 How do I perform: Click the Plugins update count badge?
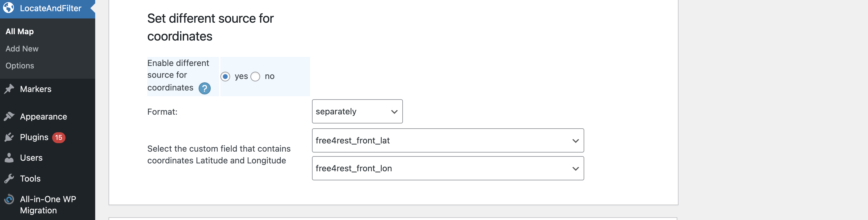59,138
